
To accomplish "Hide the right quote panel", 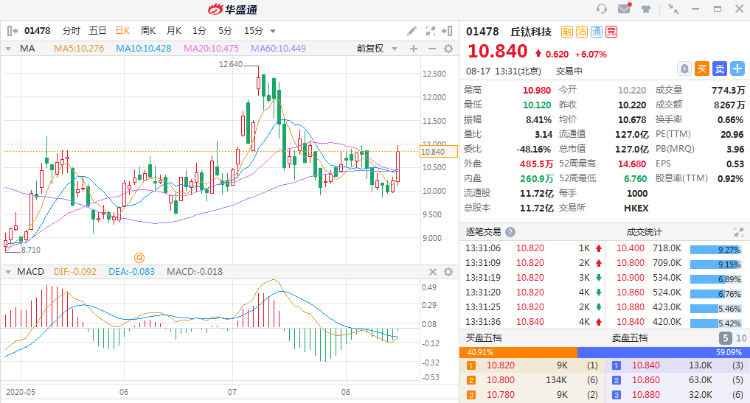I will pyautogui.click(x=447, y=31).
